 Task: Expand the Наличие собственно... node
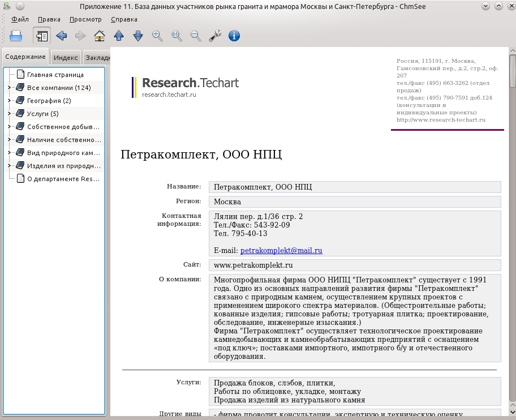click(x=9, y=140)
